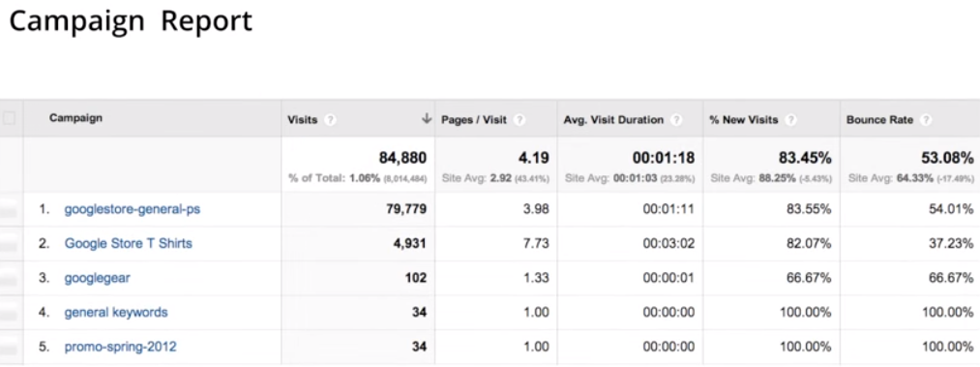Open the googlegear campaign link
Image resolution: width=980 pixels, height=367 pixels.
pos(98,278)
